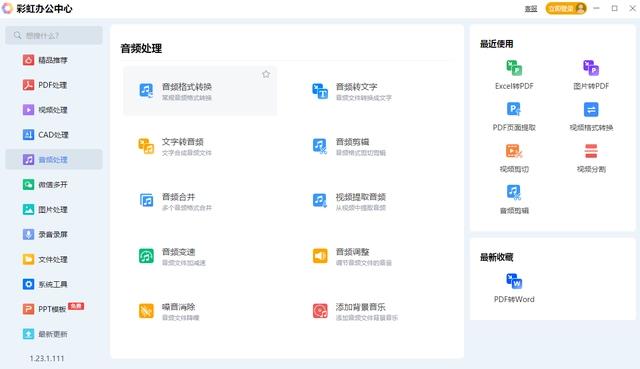The image size is (640, 369).
Task: Select the 音频处理 sidebar item
Action: [54, 160]
